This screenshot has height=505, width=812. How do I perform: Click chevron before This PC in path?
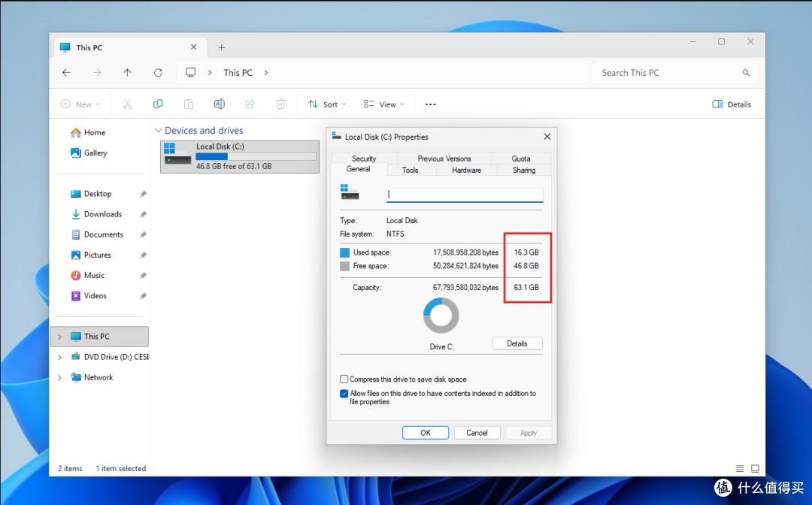[210, 72]
